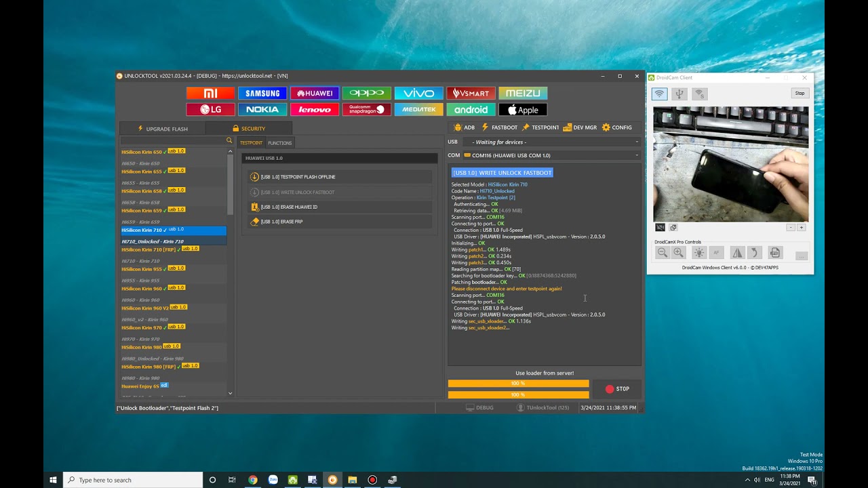This screenshot has width=868, height=488.
Task: Open the Dev Mgr device manager
Action: (x=580, y=127)
